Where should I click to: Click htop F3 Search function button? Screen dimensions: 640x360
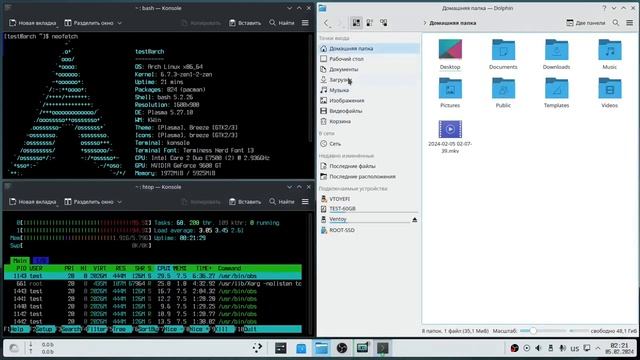point(70,329)
